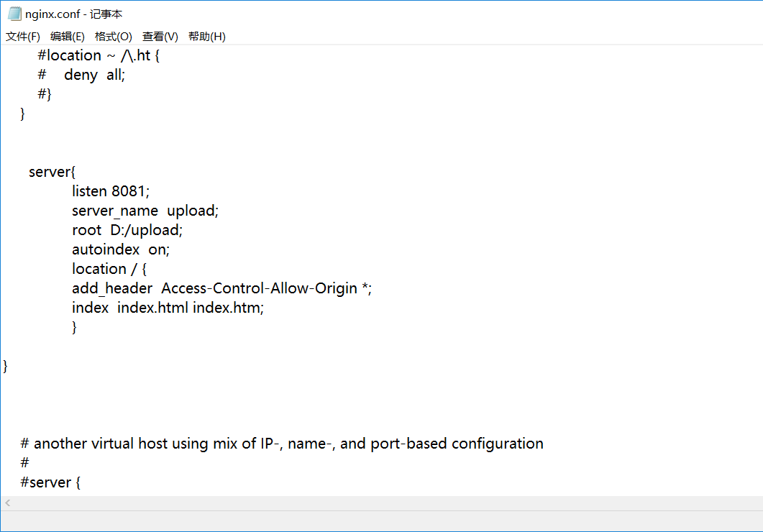Set cursor at the 'server{' line
The height and width of the screenshot is (532, 763).
[x=52, y=172]
